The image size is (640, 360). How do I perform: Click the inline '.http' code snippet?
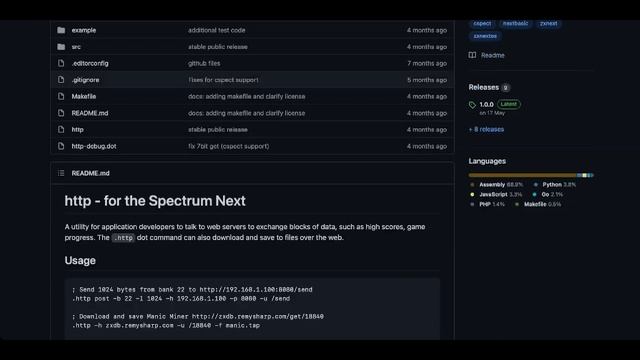(123, 238)
